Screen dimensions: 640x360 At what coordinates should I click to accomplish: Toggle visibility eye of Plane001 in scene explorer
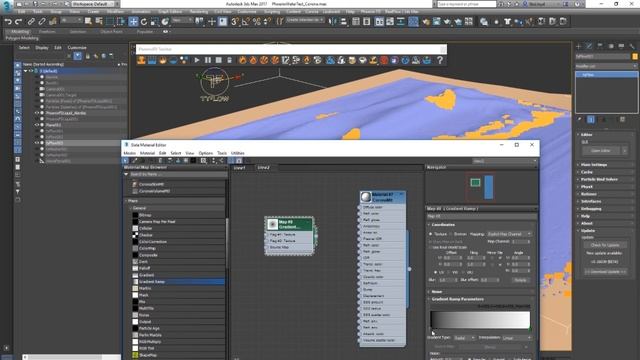pyautogui.click(x=37, y=125)
